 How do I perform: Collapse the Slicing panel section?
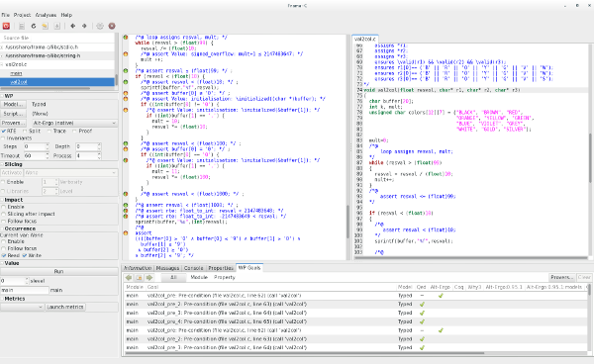click(x=2, y=164)
